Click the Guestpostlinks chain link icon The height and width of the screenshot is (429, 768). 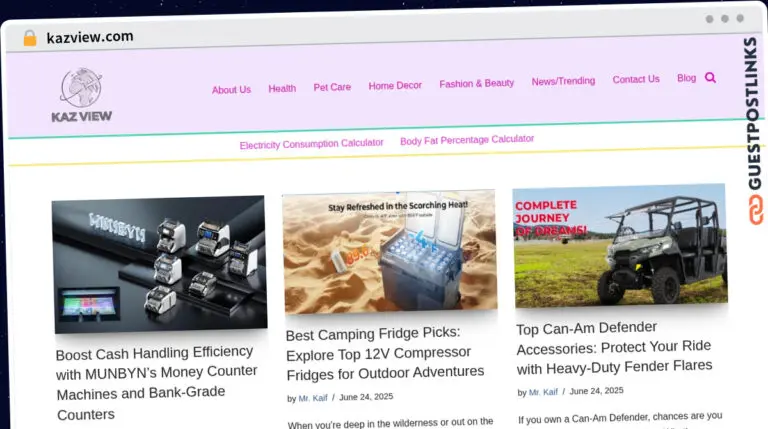coord(756,210)
